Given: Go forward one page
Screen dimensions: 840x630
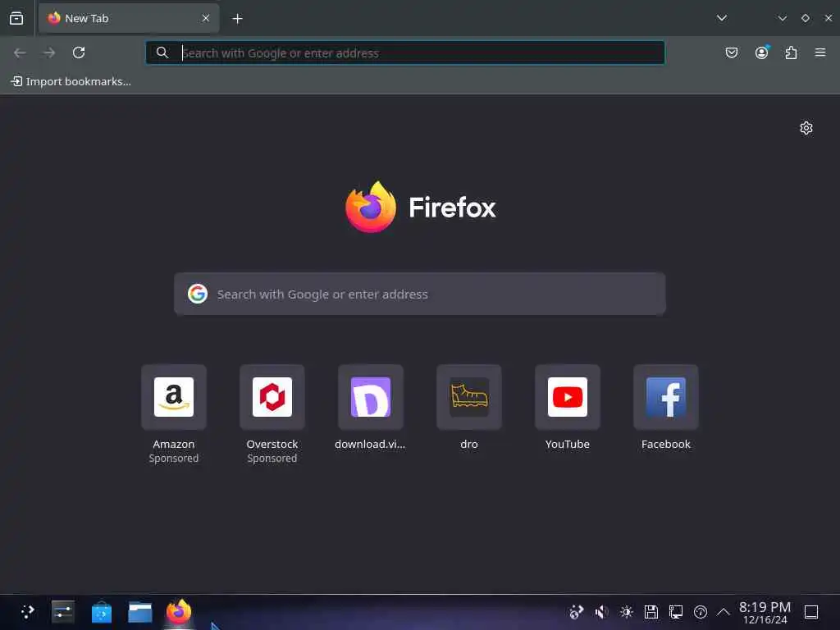Looking at the screenshot, I should point(49,52).
